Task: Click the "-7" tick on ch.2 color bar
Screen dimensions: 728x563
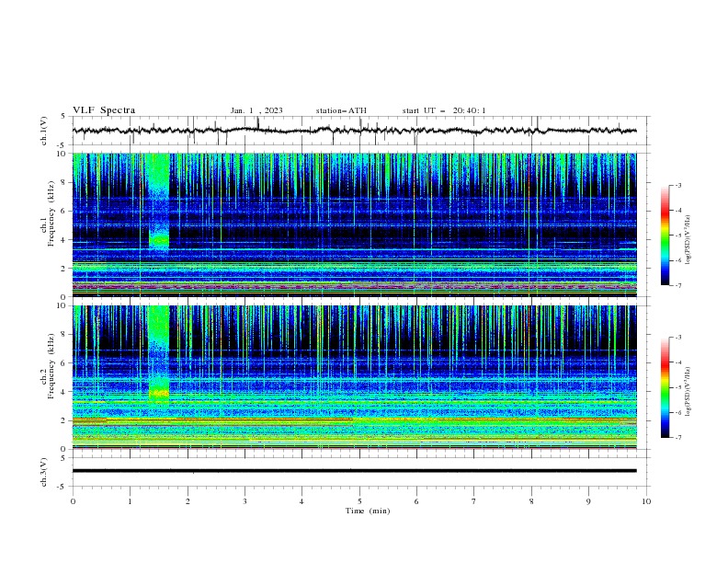Action: coord(677,437)
